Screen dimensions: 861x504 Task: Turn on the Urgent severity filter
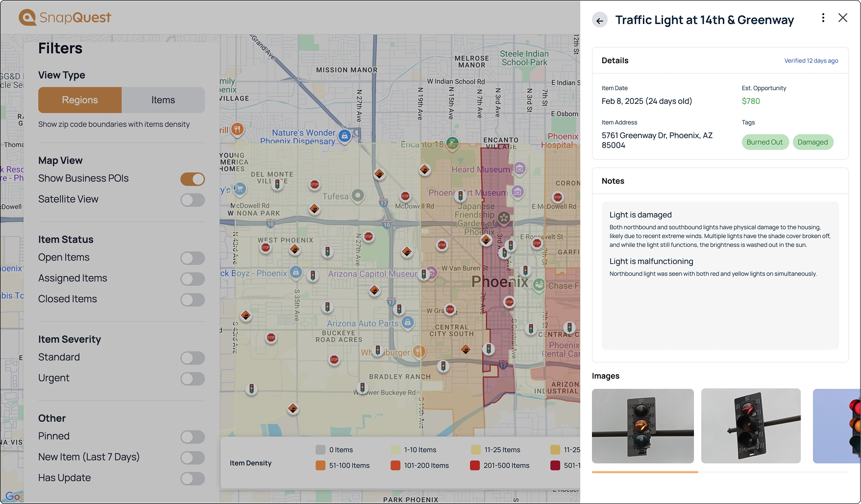[192, 379]
